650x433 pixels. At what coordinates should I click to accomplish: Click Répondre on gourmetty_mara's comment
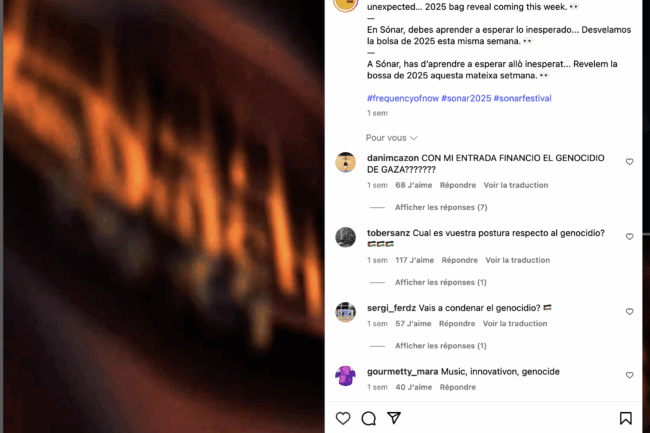click(458, 387)
